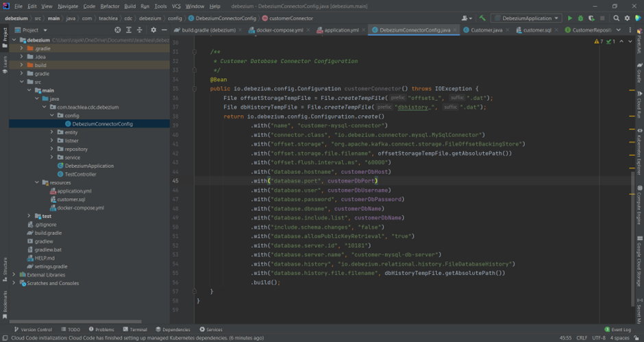Open Gradle side panel
Screen dimensions: 644x342
(x=639, y=73)
